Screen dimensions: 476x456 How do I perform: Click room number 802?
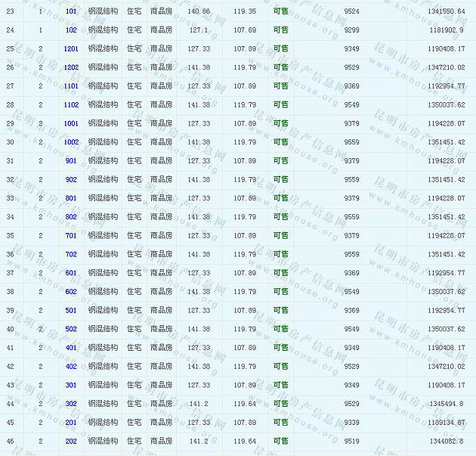coord(71,217)
